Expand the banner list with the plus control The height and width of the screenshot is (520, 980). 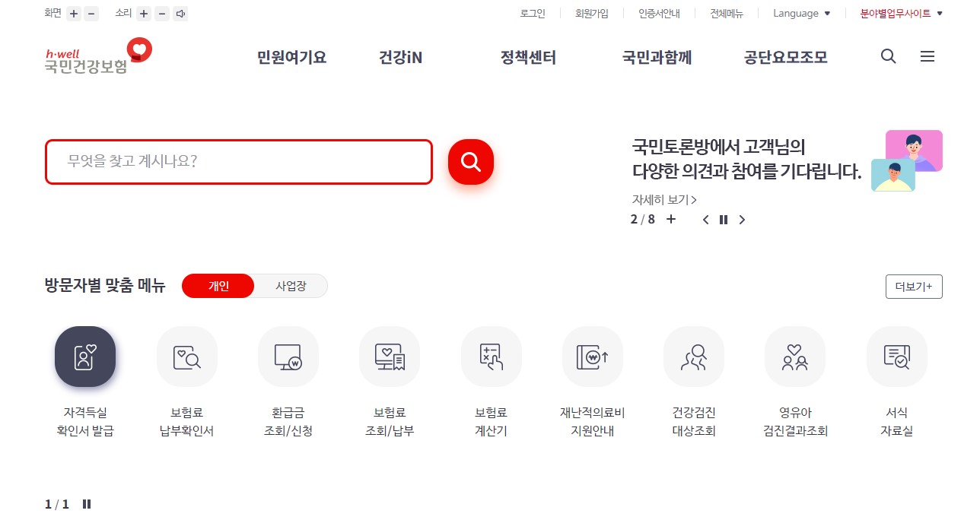coord(671,220)
